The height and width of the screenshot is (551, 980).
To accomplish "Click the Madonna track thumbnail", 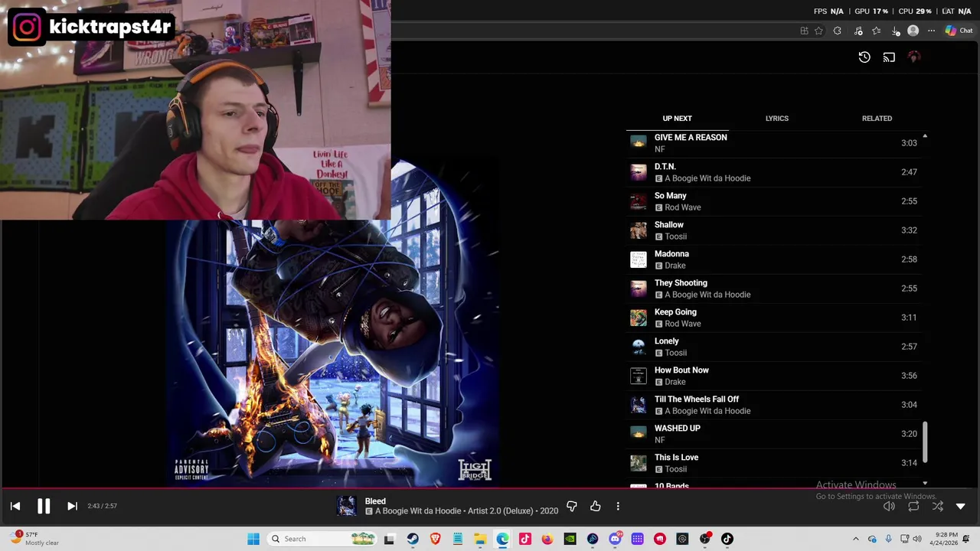I will (x=639, y=259).
